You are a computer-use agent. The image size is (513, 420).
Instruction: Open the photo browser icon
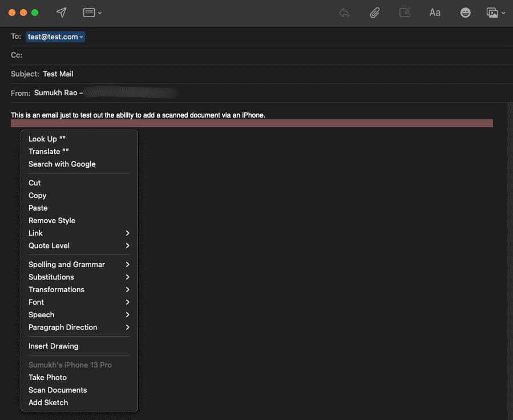[495, 13]
